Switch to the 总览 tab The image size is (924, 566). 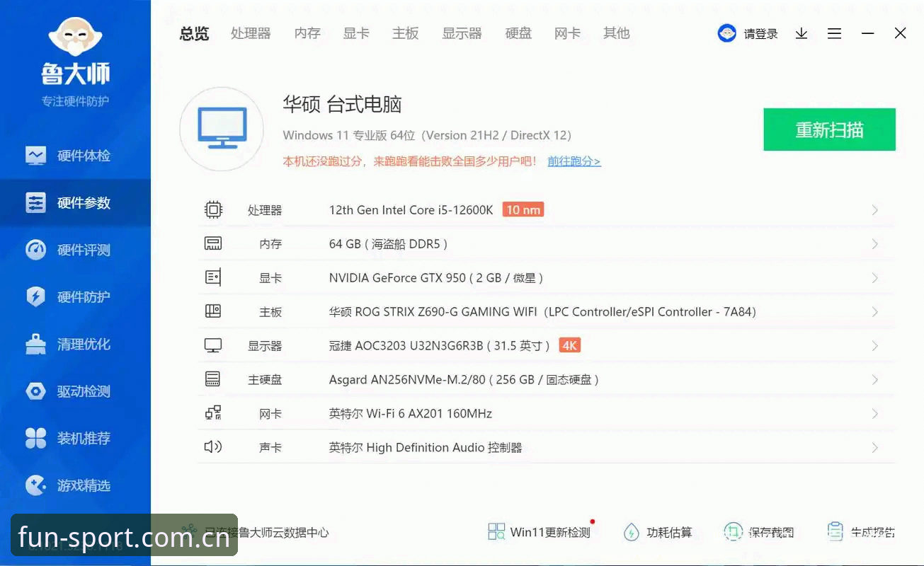coord(194,33)
